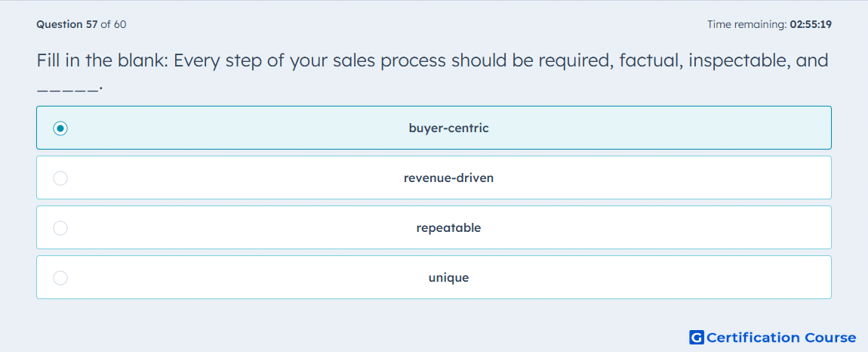The width and height of the screenshot is (868, 352).
Task: Click the bold Question 57 label
Action: (x=67, y=24)
